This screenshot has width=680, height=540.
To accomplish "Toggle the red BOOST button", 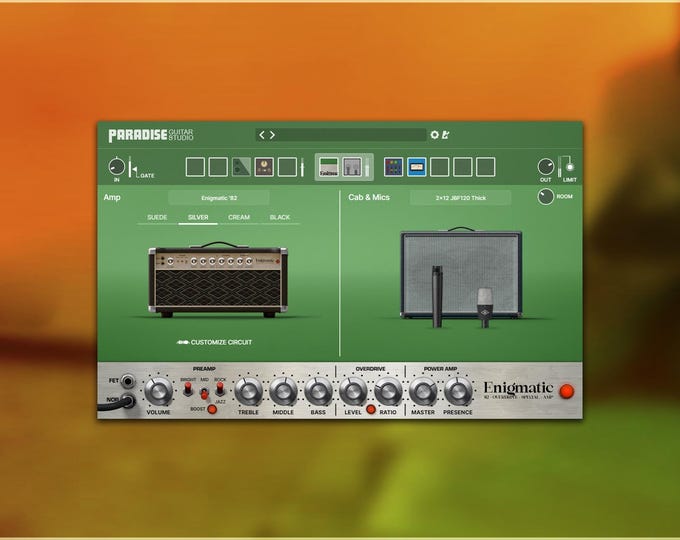I will pos(212,409).
